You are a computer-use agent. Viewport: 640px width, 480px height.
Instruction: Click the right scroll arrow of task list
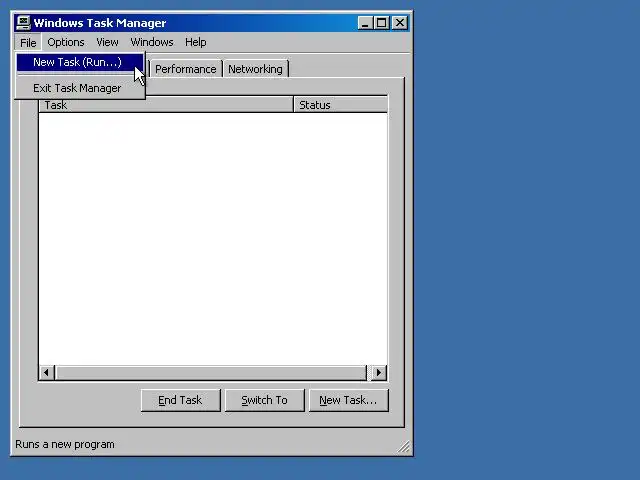coord(379,373)
